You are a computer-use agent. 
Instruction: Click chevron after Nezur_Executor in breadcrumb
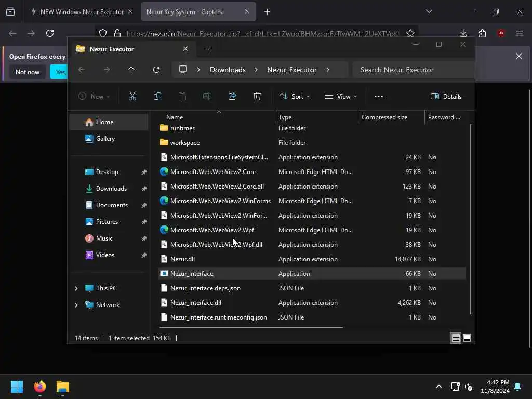328,70
